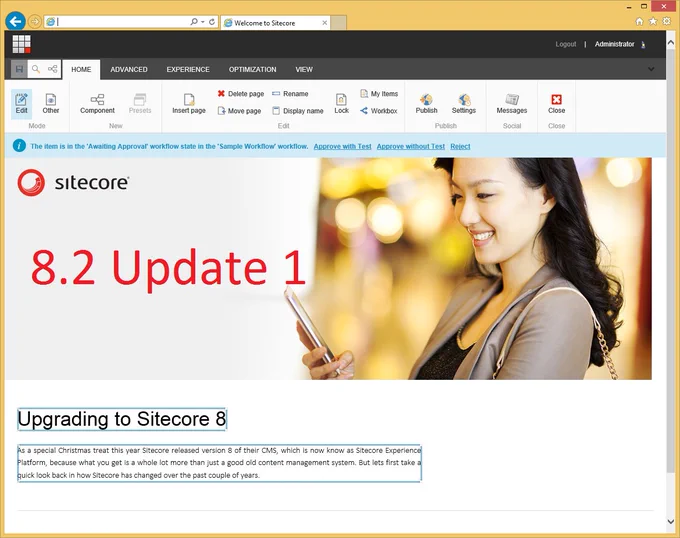Image resolution: width=680 pixels, height=538 pixels.
Task: Switch to the VIEW ribbon tab
Action: [x=304, y=69]
